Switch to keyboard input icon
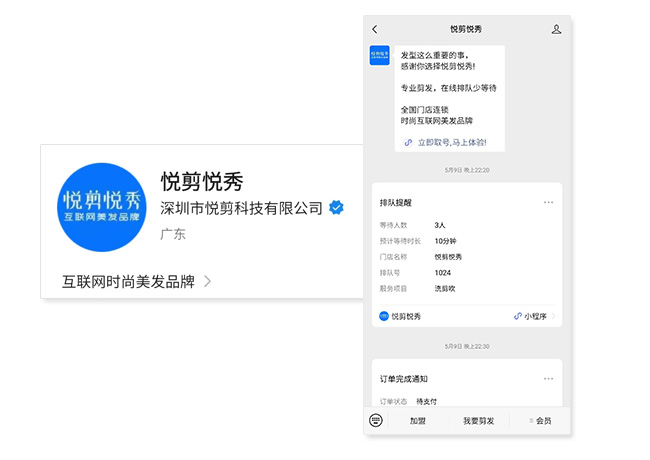Image resolution: width=650 pixels, height=460 pixels. click(x=376, y=420)
